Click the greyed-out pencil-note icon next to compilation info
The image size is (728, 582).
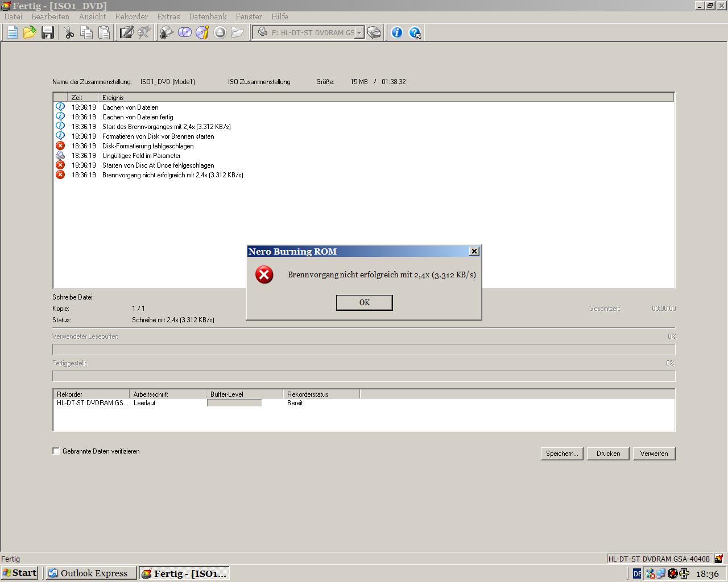[144, 32]
